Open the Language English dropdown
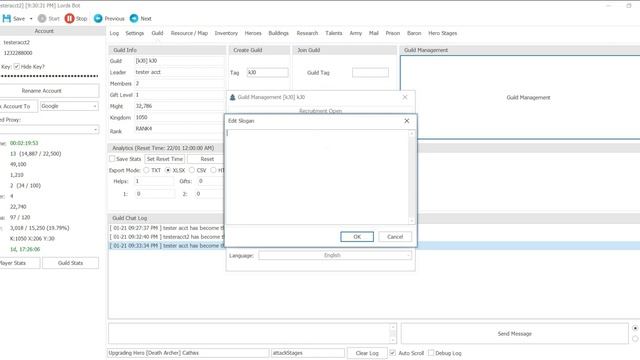This screenshot has width=640, height=360. coord(335,255)
